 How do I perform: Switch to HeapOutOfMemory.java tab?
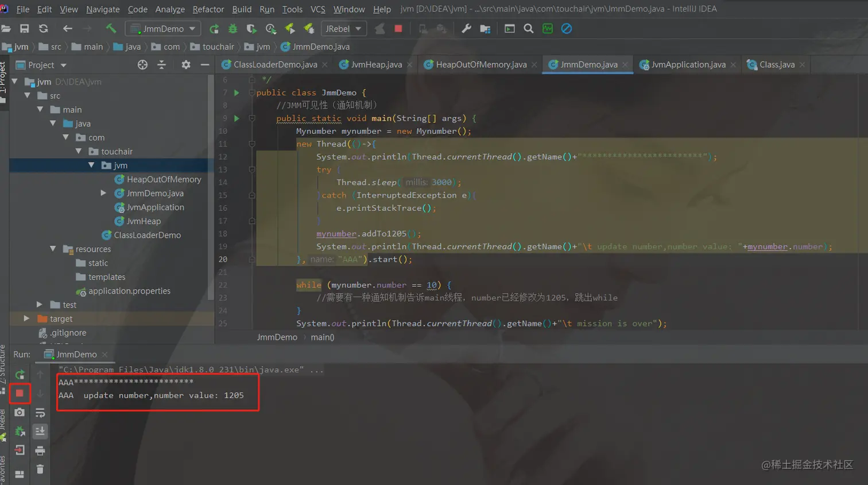[x=480, y=64]
